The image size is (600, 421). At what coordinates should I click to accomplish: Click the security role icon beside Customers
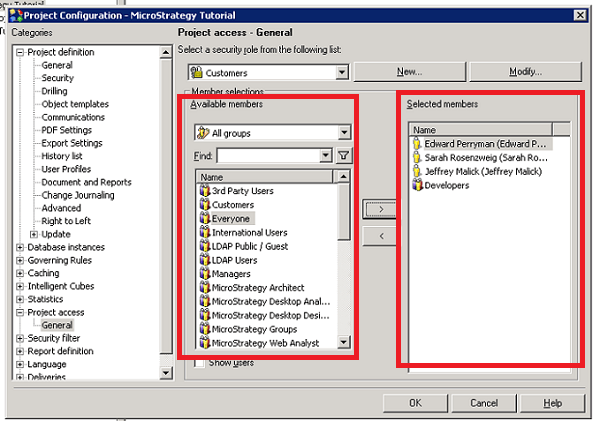(x=197, y=72)
